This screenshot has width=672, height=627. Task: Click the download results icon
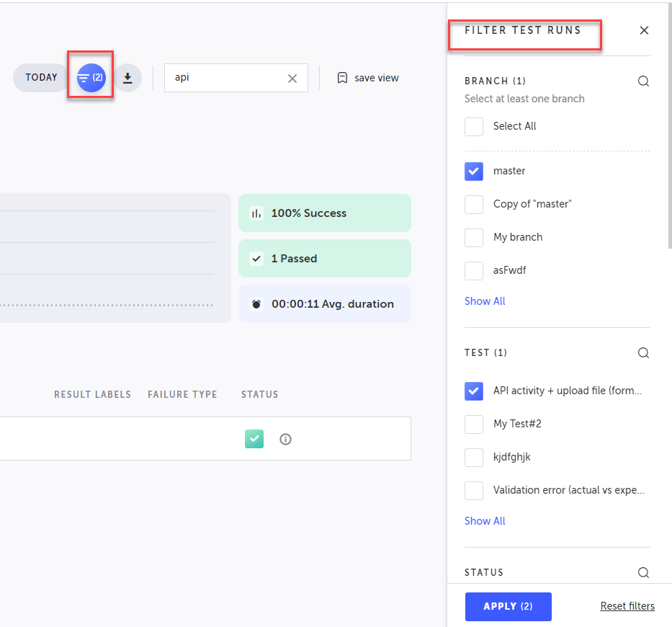(x=127, y=78)
